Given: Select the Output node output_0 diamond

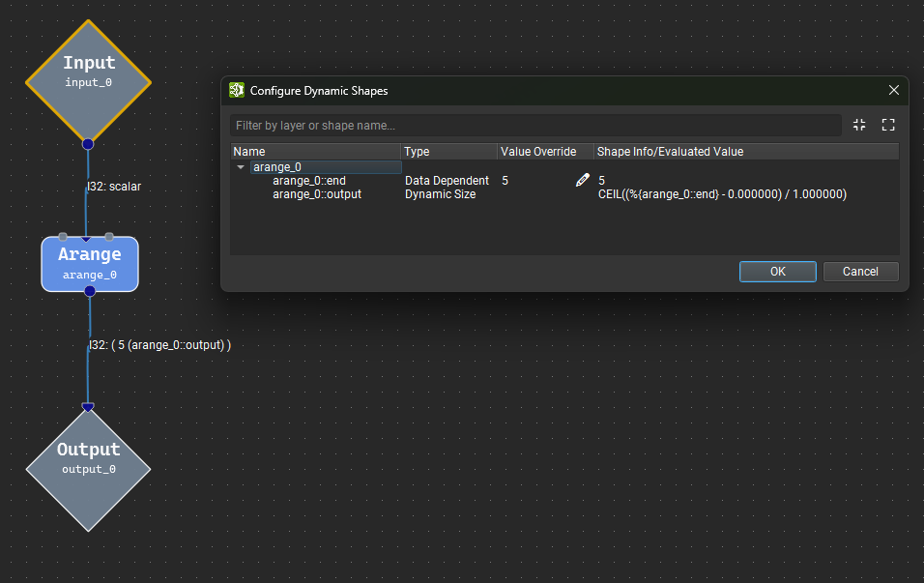Looking at the screenshot, I should coord(88,469).
